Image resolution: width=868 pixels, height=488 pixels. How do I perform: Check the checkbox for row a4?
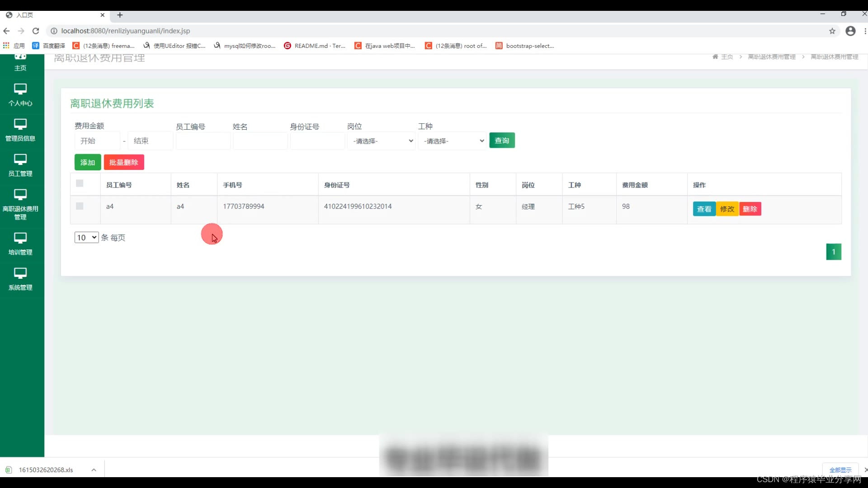[x=80, y=206]
